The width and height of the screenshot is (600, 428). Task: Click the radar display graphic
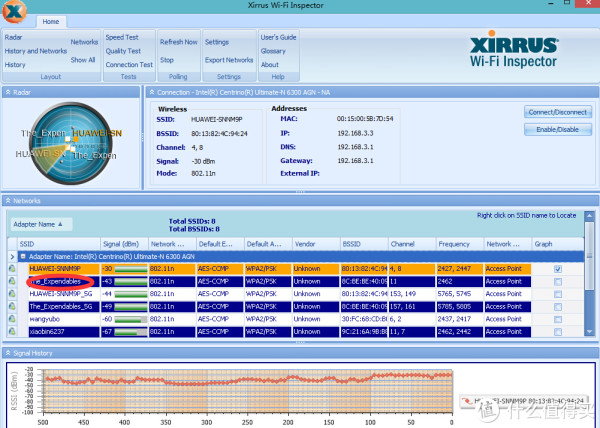[x=71, y=143]
